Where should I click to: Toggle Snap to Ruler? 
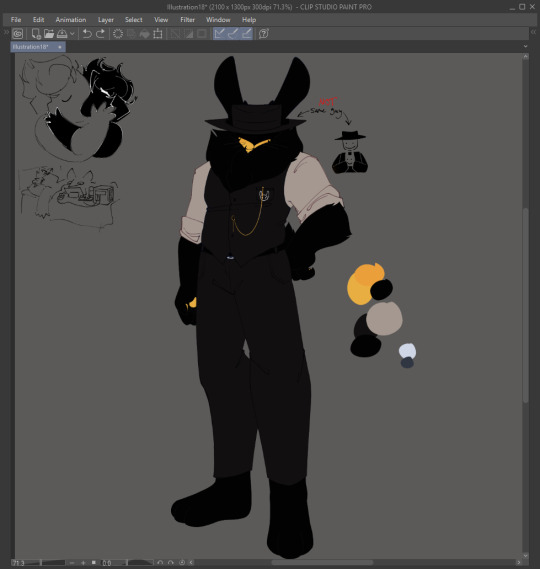click(220, 34)
